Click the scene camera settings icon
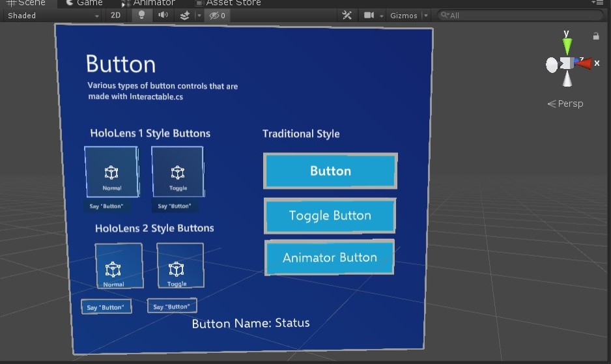 (x=369, y=15)
